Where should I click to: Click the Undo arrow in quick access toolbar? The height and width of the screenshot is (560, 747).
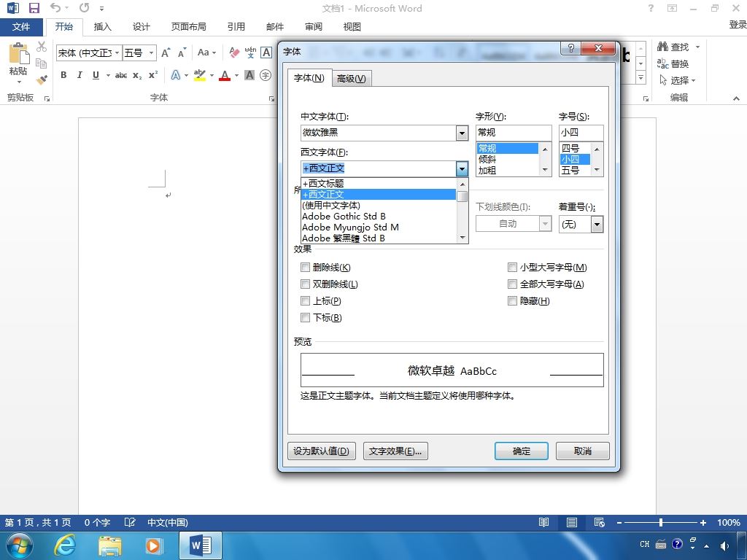pos(55,8)
